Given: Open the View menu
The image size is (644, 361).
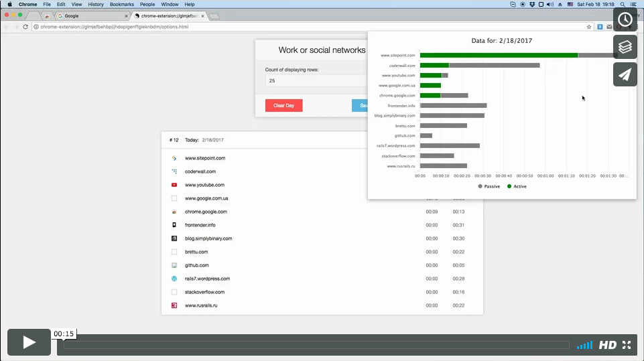Looking at the screenshot, I should pos(76,4).
